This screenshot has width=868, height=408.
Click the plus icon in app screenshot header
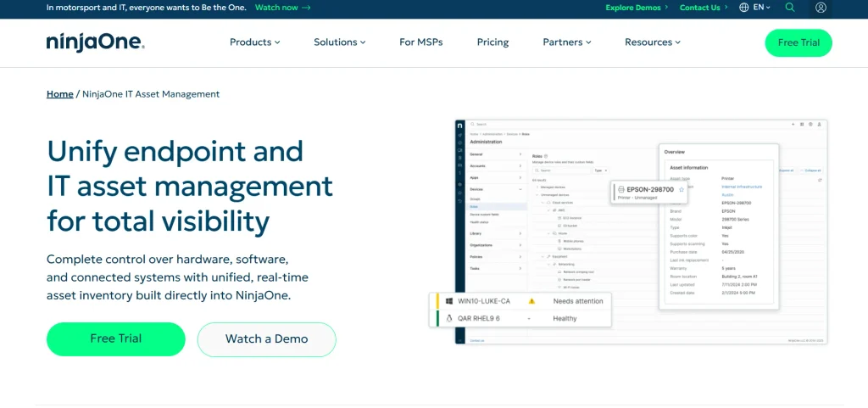coord(793,125)
